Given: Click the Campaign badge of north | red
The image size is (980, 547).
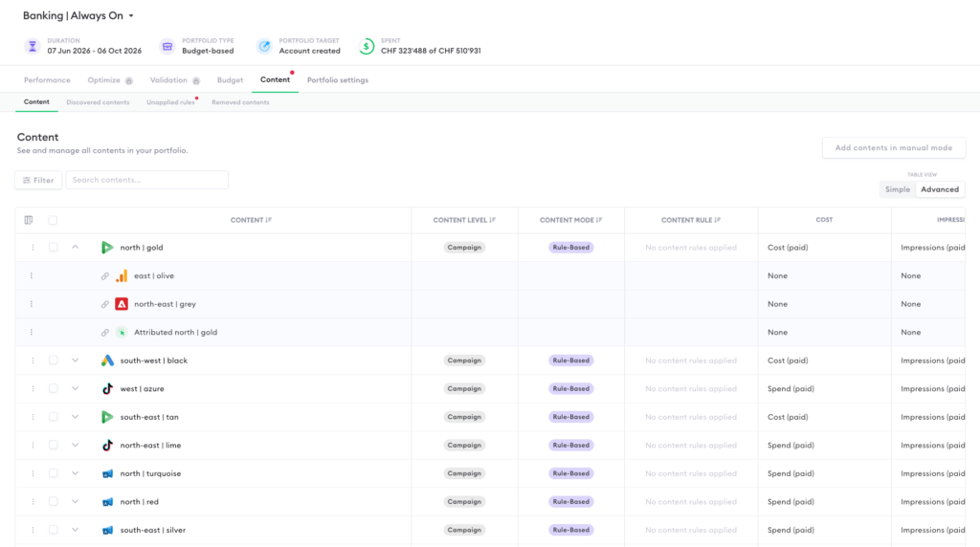Looking at the screenshot, I should click(464, 501).
